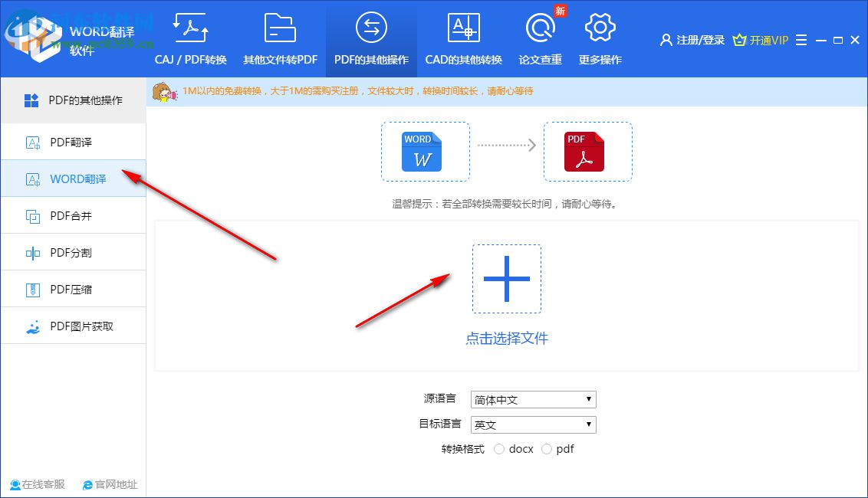Select the 其他文件转PDF tool
868x498 pixels.
tap(280, 38)
